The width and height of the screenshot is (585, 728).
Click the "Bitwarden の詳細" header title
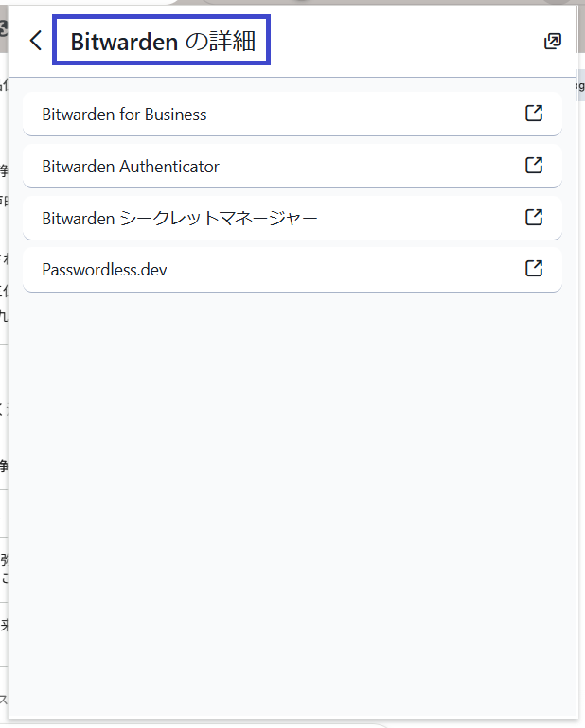pos(163,41)
